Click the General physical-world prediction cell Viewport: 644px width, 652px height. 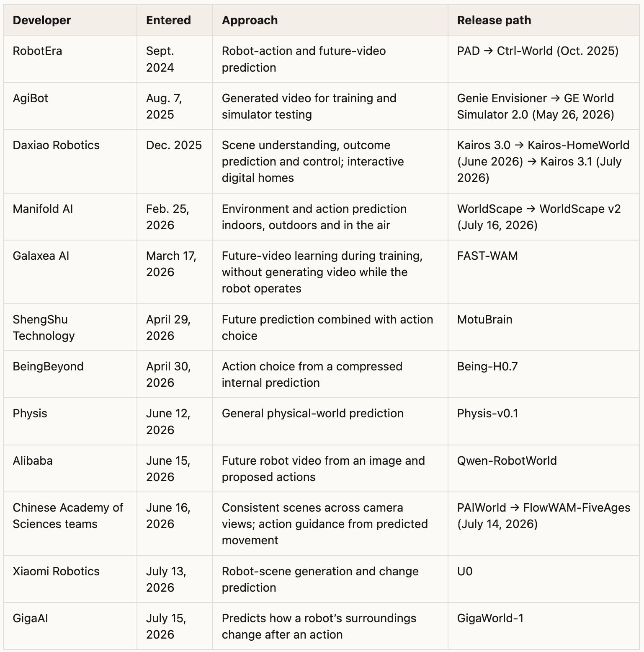pos(330,421)
